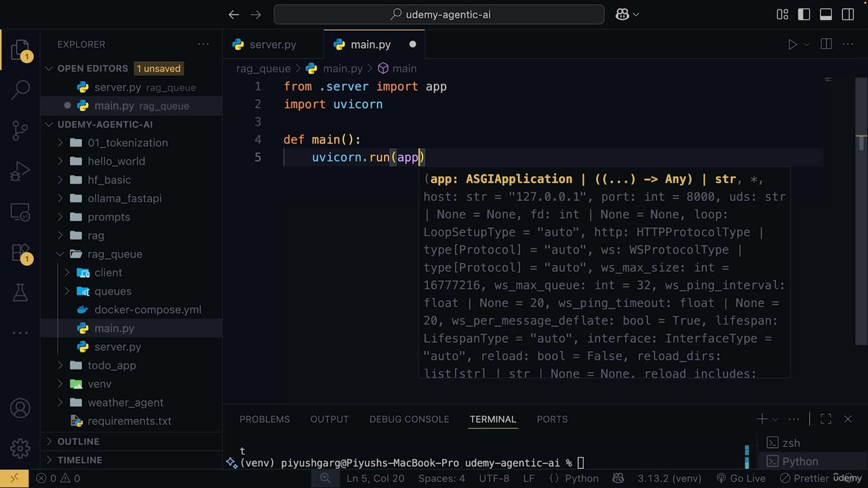The height and width of the screenshot is (488, 868).
Task: Open Remote Explorer icon
Action: coord(20,212)
